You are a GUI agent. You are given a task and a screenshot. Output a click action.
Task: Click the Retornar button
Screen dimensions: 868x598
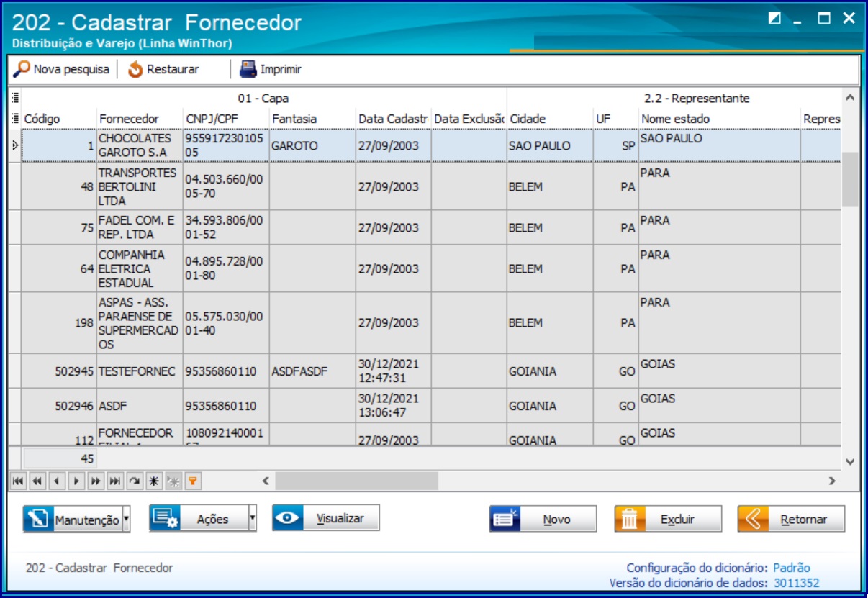791,519
